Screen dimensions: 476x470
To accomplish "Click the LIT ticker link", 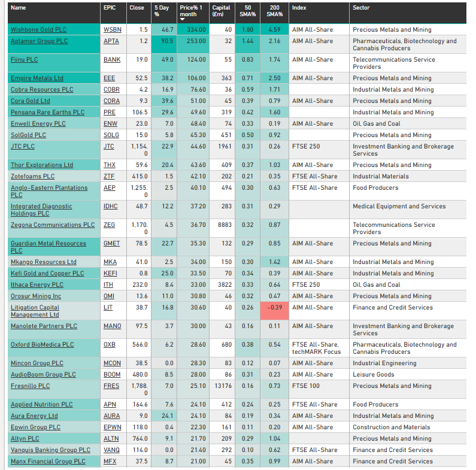I will (108, 308).
